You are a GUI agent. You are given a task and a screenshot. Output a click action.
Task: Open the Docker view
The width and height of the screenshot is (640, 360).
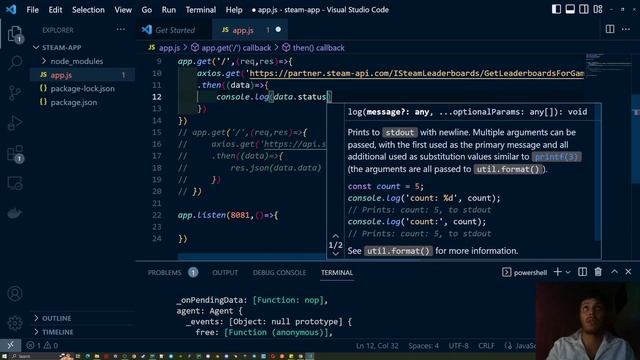point(15,213)
